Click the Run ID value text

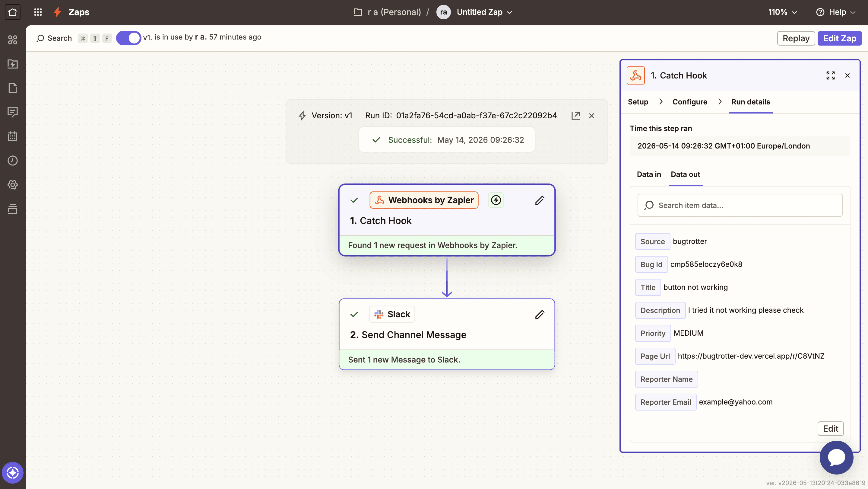click(477, 115)
